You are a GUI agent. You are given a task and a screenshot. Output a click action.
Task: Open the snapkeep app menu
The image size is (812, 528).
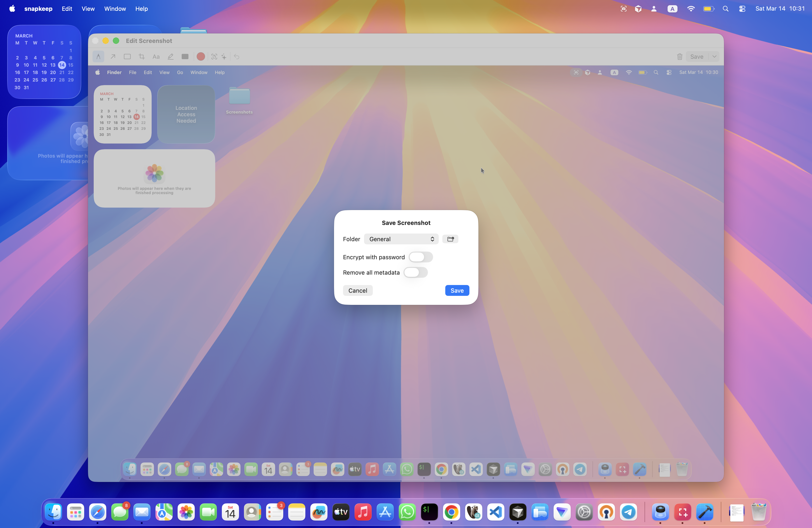(38, 9)
